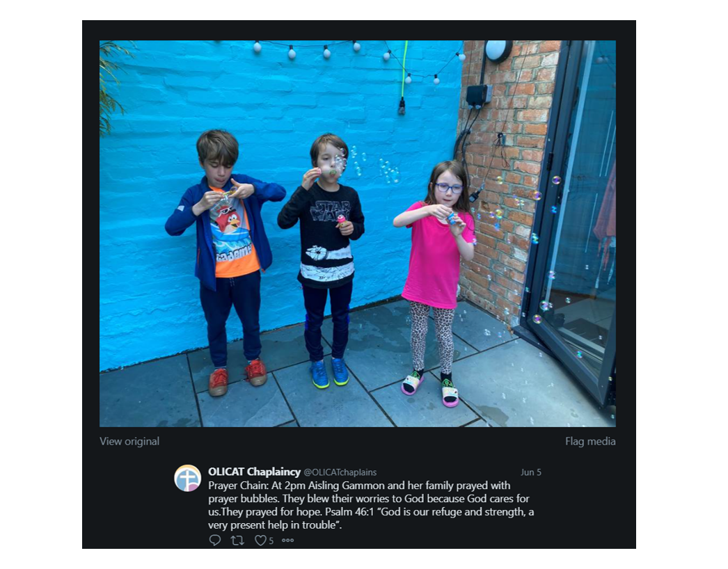Reply to the OLICAT Chaplaincy tweet
Viewport: 728px width, 569px height.
pos(214,540)
